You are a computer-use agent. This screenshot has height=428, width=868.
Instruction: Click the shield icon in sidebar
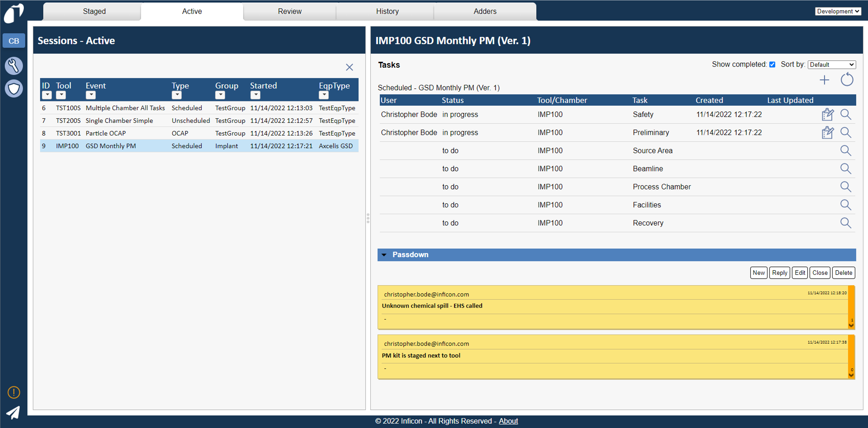pyautogui.click(x=14, y=89)
